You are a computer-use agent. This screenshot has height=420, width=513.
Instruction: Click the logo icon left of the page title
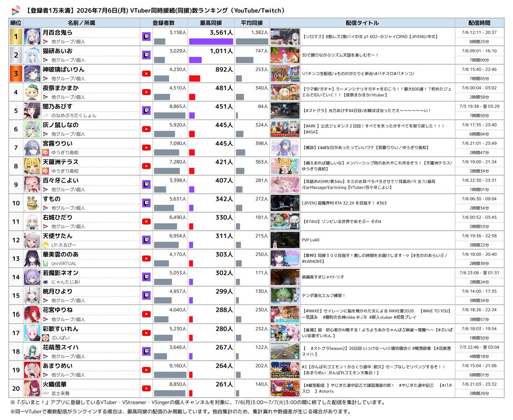[16, 11]
